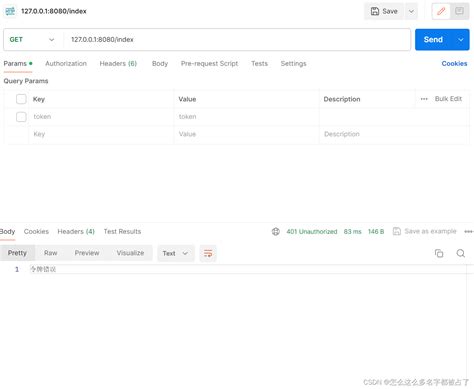The image size is (474, 389).
Task: Copy the response with the copy icon
Action: 439,253
